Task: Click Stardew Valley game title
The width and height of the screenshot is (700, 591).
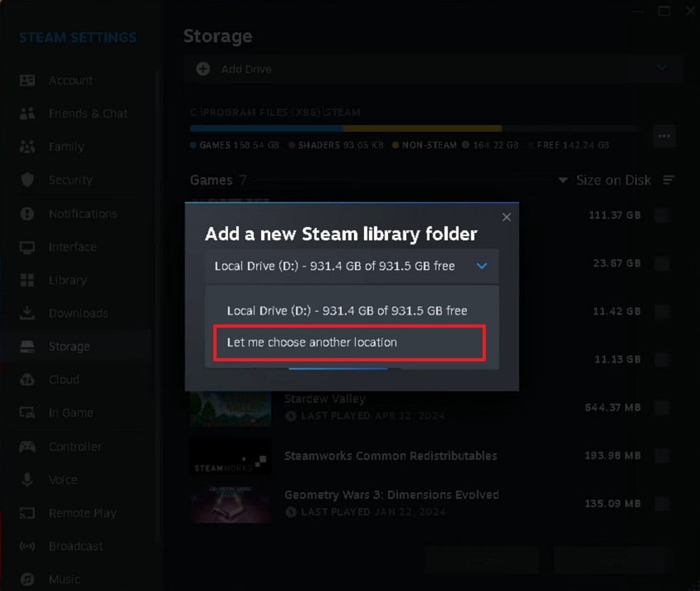Action: click(x=324, y=398)
